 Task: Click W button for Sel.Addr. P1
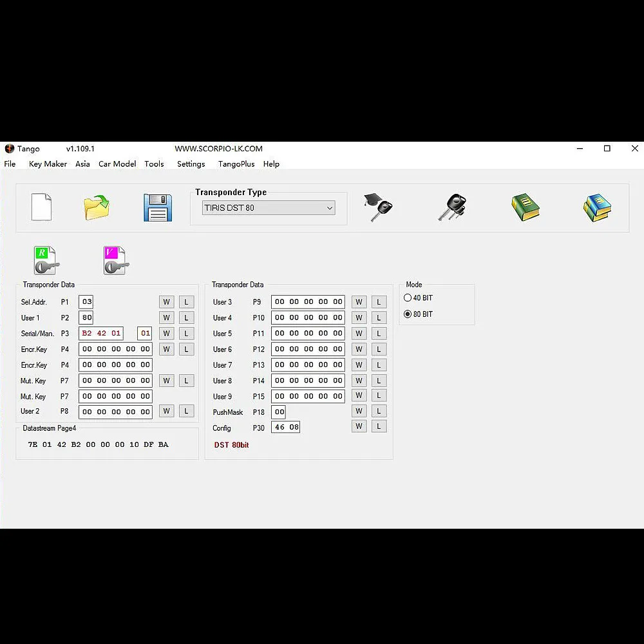pos(166,302)
